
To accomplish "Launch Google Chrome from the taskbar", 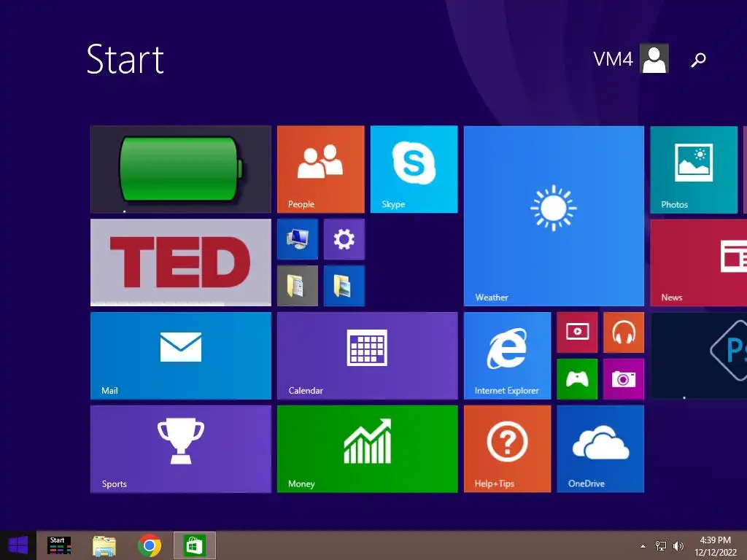I will (149, 545).
